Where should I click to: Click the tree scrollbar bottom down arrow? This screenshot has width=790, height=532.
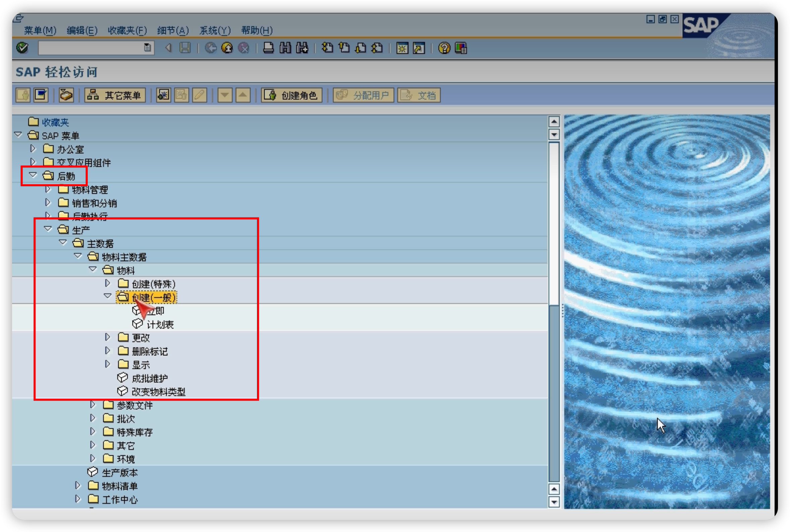pyautogui.click(x=554, y=502)
